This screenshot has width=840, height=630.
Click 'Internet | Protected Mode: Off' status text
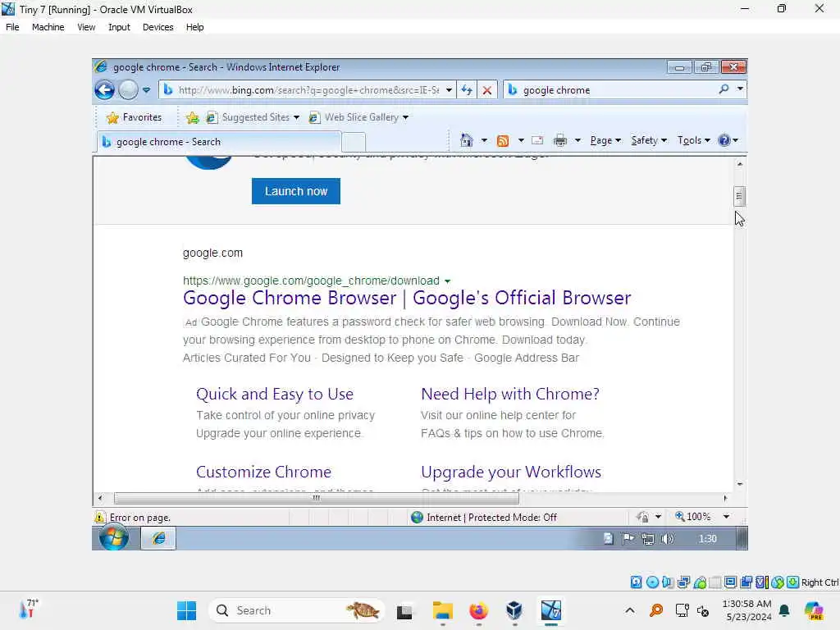click(491, 518)
